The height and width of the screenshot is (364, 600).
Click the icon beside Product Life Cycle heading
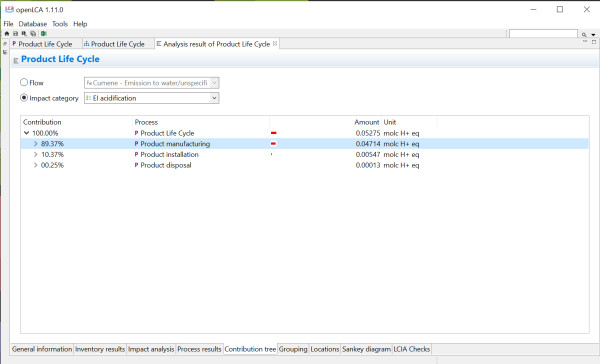(16, 60)
